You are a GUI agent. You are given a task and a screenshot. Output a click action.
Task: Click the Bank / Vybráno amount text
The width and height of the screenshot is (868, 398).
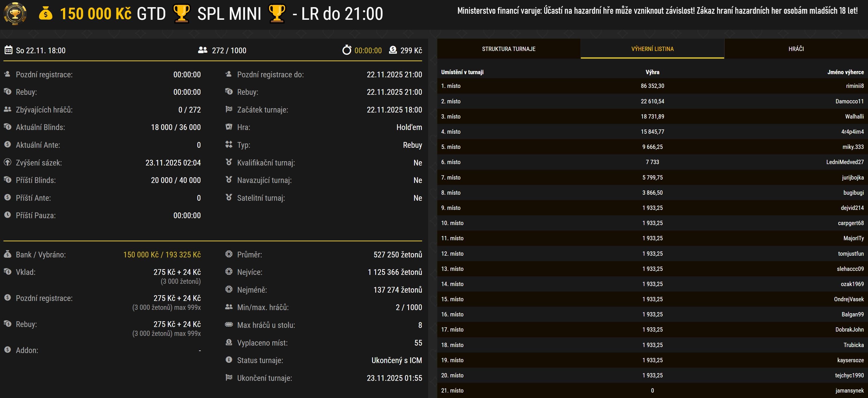coord(162,255)
